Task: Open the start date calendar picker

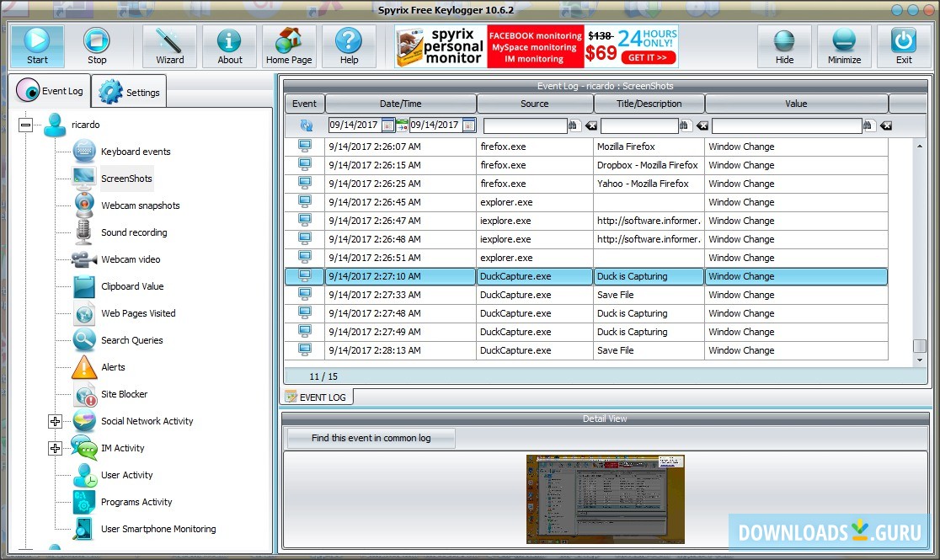Action: point(387,125)
